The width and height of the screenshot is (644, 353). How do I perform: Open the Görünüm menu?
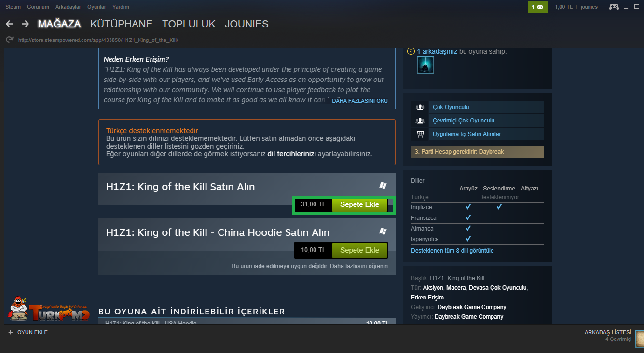pyautogui.click(x=39, y=7)
